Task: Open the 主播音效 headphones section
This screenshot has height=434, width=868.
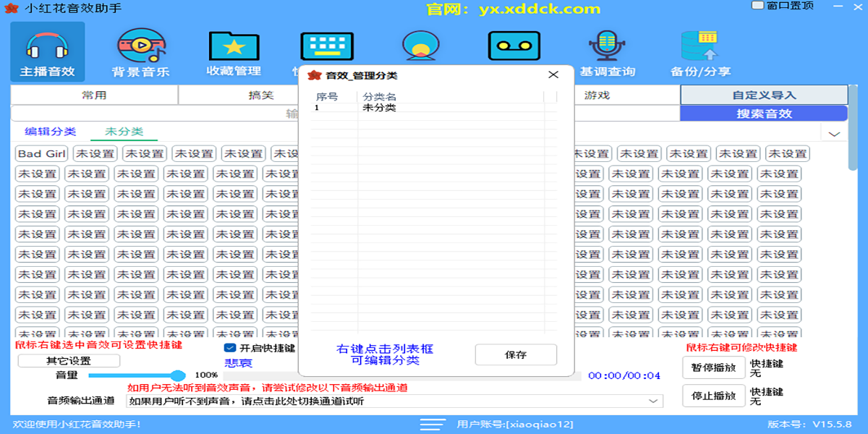Action: pyautogui.click(x=47, y=51)
